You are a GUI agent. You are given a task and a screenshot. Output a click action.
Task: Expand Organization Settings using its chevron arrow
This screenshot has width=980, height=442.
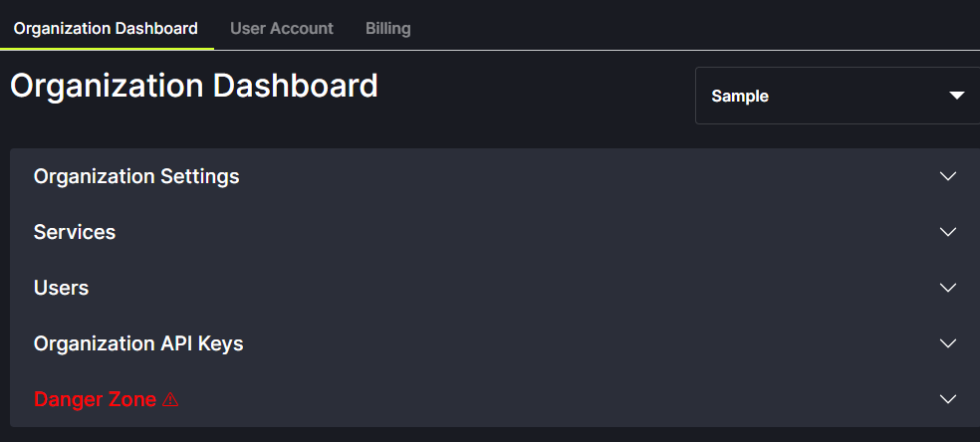tap(947, 176)
